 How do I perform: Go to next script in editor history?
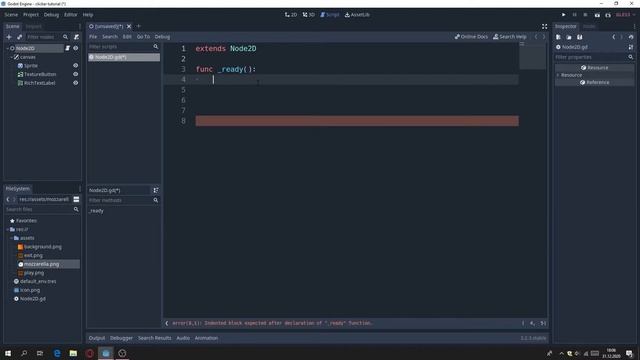(x=544, y=37)
